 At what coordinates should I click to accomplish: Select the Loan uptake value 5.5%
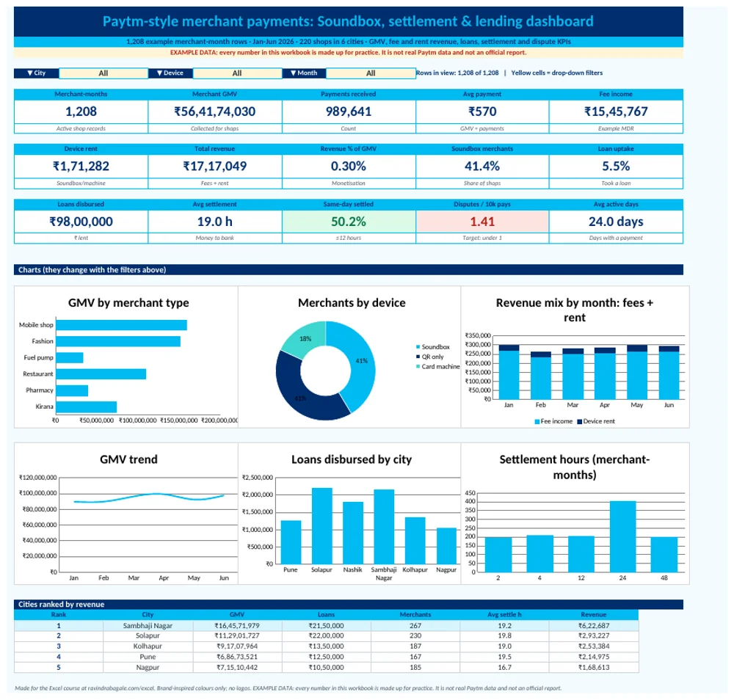pyautogui.click(x=616, y=166)
